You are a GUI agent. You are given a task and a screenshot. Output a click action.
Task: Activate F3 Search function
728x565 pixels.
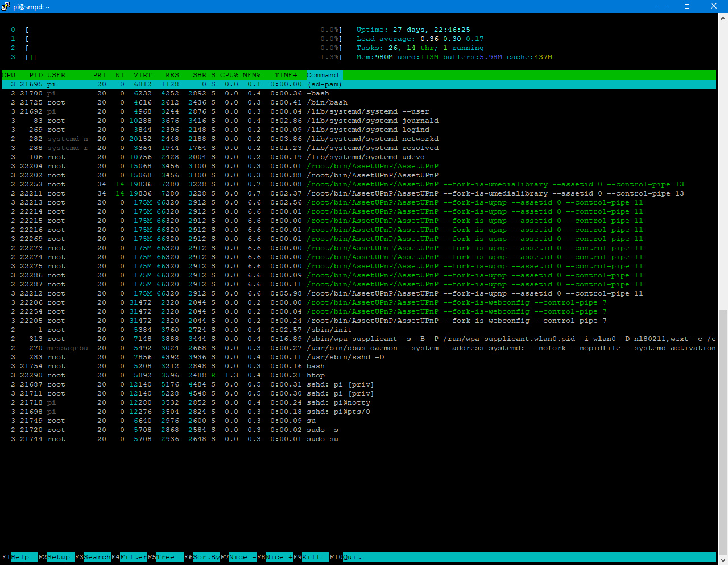point(93,557)
